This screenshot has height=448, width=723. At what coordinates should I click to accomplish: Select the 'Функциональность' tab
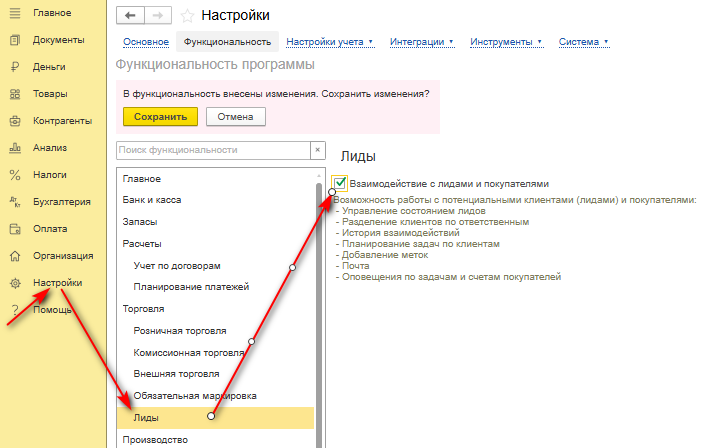click(x=226, y=42)
